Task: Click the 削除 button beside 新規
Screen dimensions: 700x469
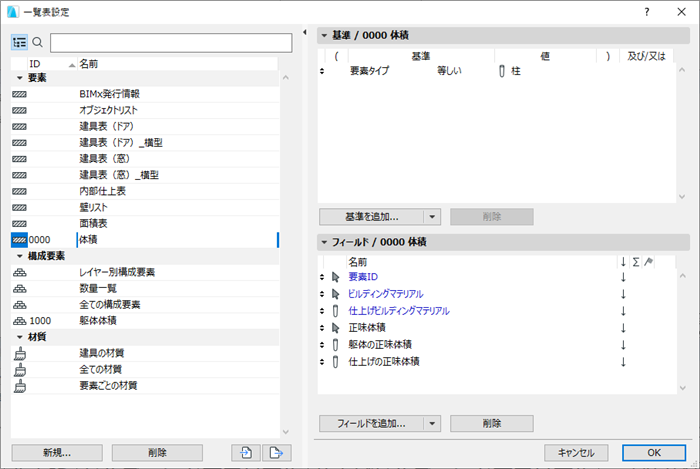Action: (x=157, y=453)
